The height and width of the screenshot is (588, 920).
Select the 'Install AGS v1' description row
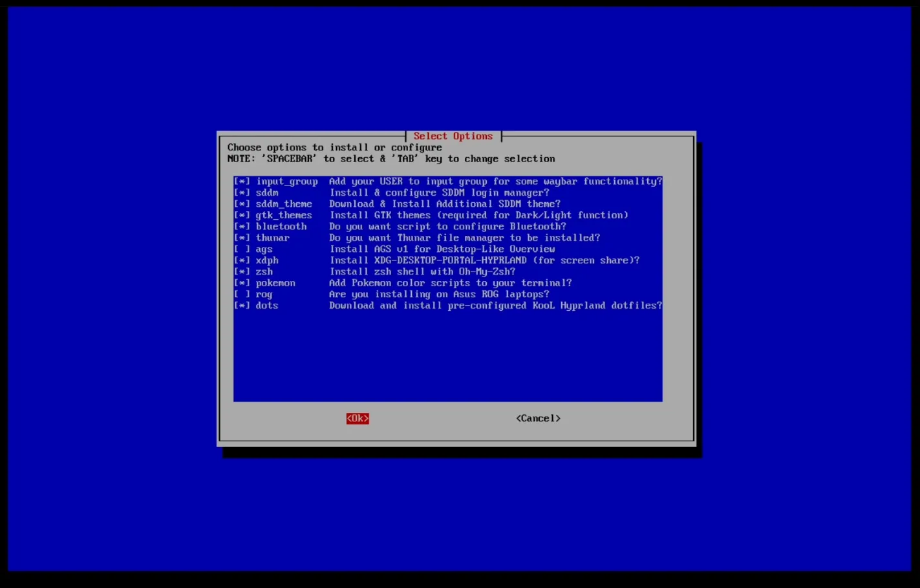click(442, 249)
